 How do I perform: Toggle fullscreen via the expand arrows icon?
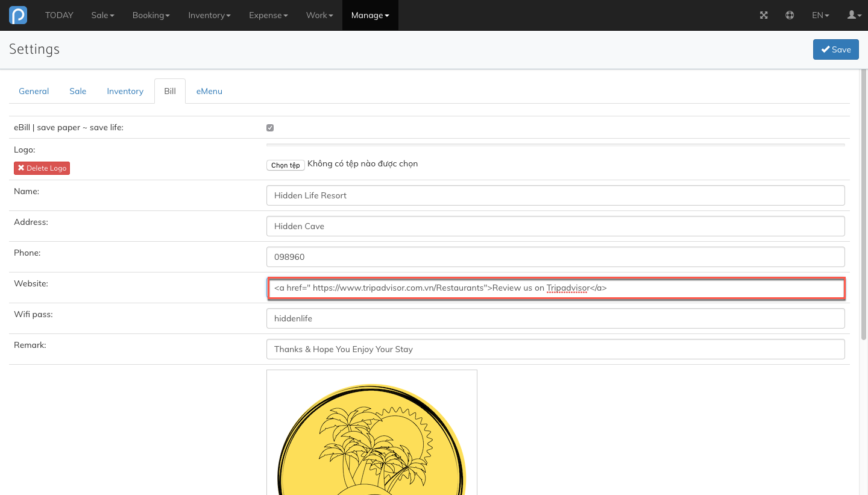tap(764, 15)
